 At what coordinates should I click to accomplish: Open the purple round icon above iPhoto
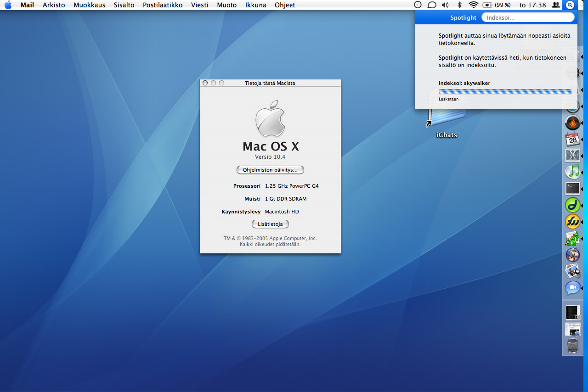pyautogui.click(x=572, y=254)
